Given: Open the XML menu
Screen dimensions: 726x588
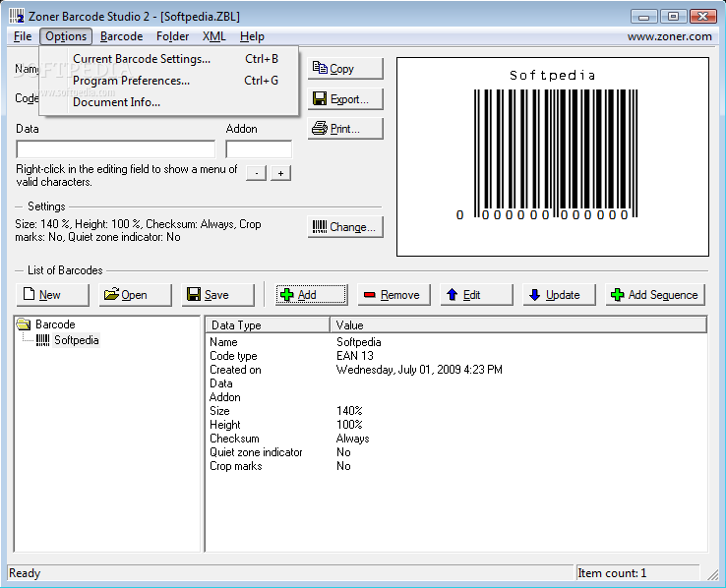Looking at the screenshot, I should tap(213, 36).
